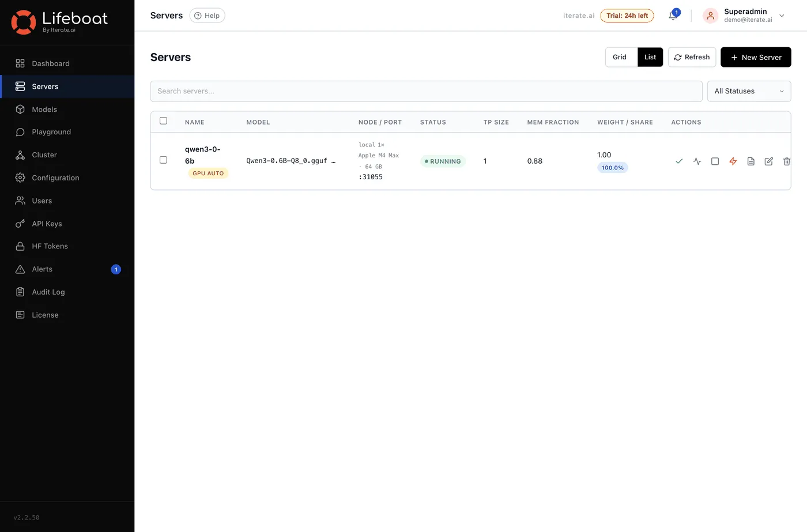Open Alerts in the sidebar
The width and height of the screenshot is (807, 532).
point(67,269)
